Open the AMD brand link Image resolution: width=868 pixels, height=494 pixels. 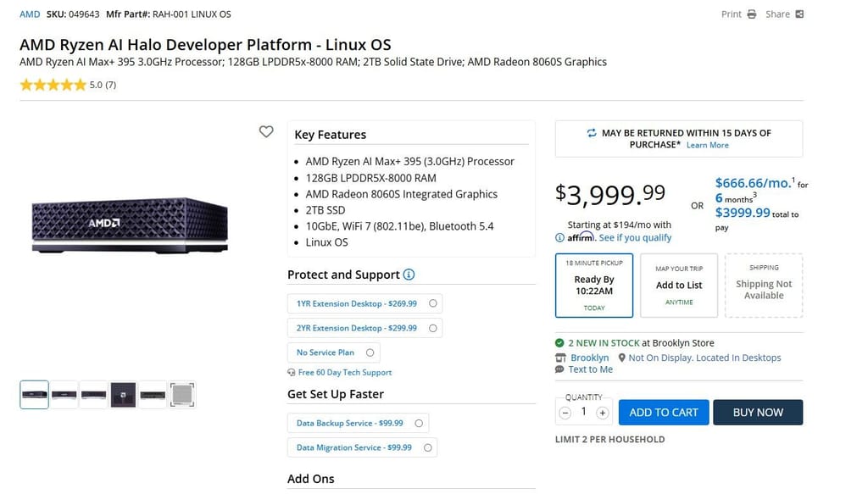(30, 14)
